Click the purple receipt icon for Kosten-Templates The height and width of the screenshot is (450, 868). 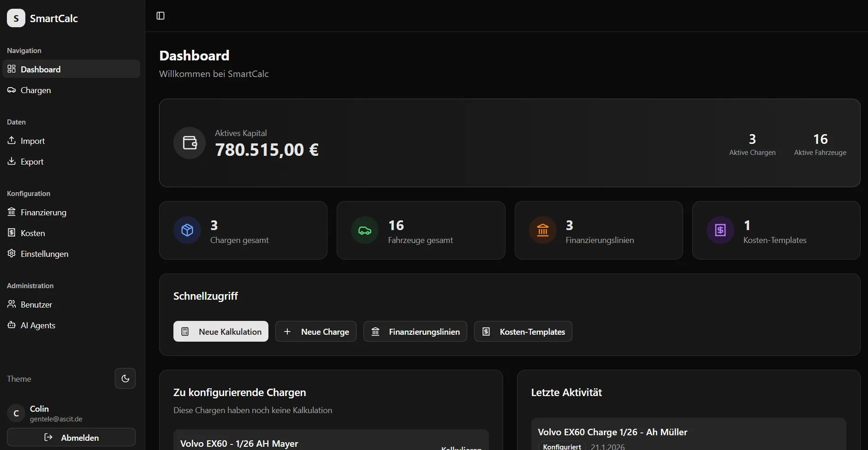coord(720,230)
